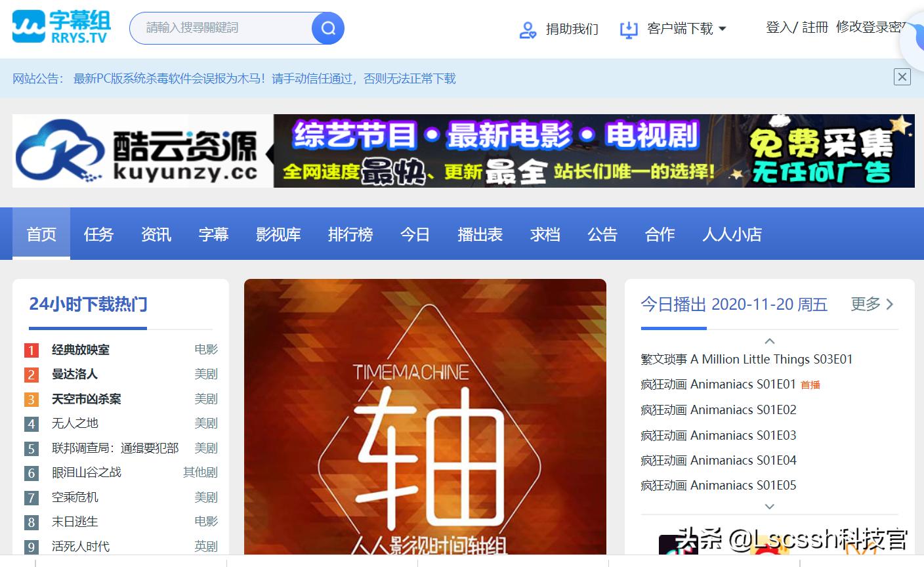Go to the 首页 nav tab

[41, 234]
